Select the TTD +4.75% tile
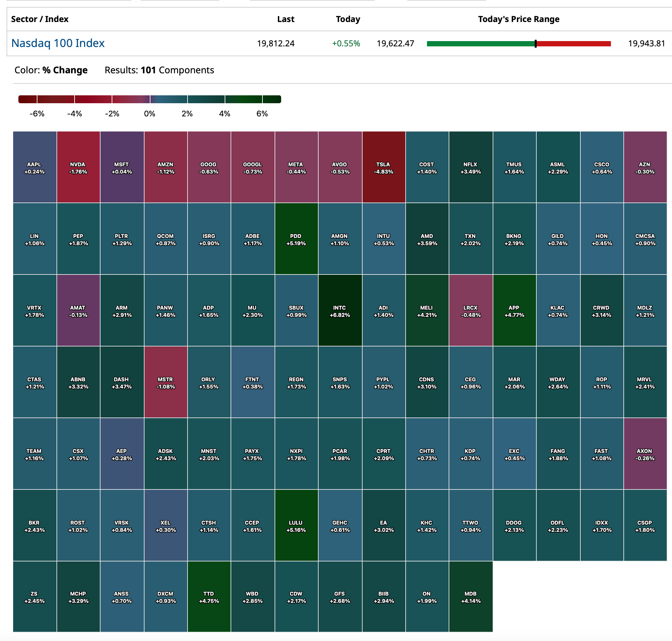672x641 pixels. coord(209,597)
